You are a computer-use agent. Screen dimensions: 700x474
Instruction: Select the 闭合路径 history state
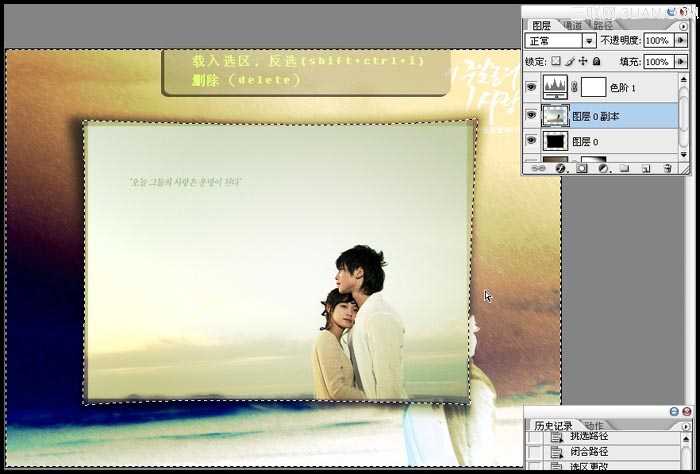pyautogui.click(x=590, y=452)
